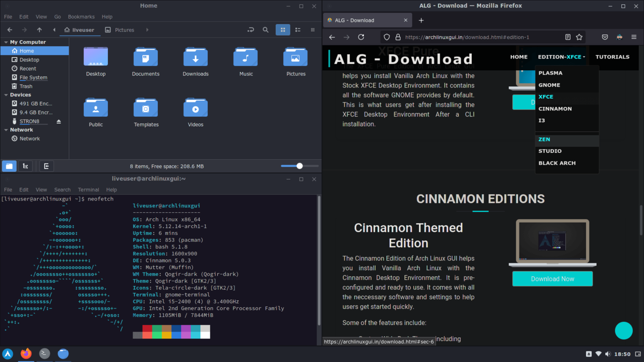Viewport: 644px width, 362px height.
Task: Open Arch menu launcher on panel
Action: coord(8,353)
